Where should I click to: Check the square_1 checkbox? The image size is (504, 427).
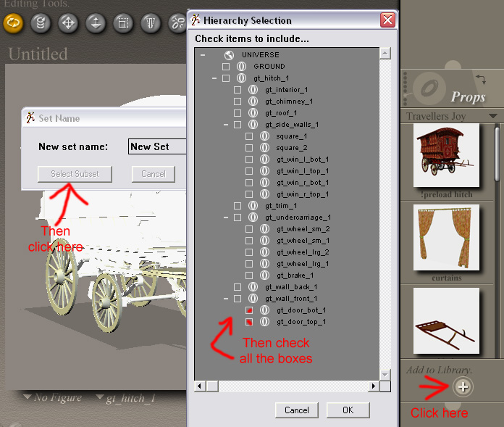tap(249, 136)
